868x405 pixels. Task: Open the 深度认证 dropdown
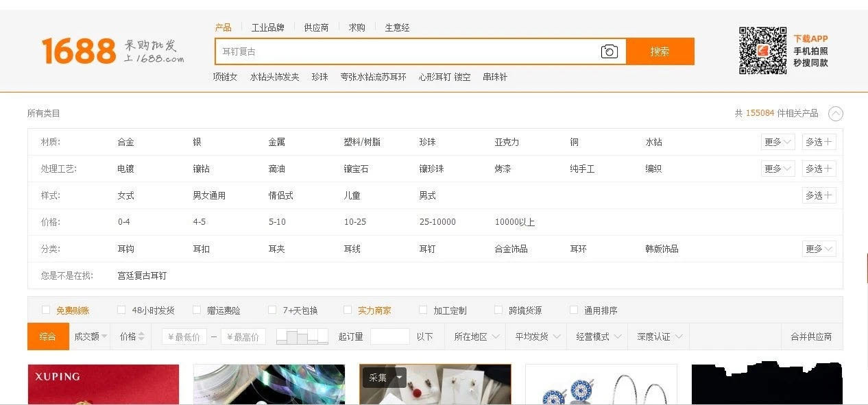click(x=659, y=336)
